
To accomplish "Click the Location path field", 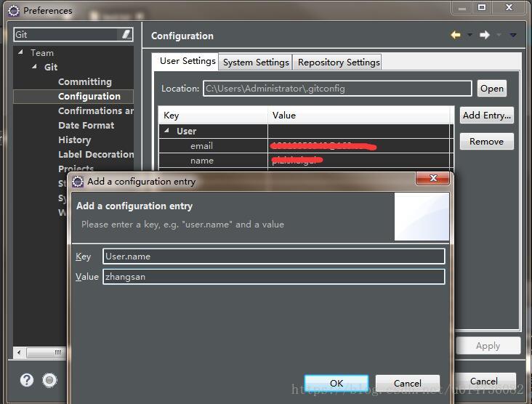I will pyautogui.click(x=337, y=89).
